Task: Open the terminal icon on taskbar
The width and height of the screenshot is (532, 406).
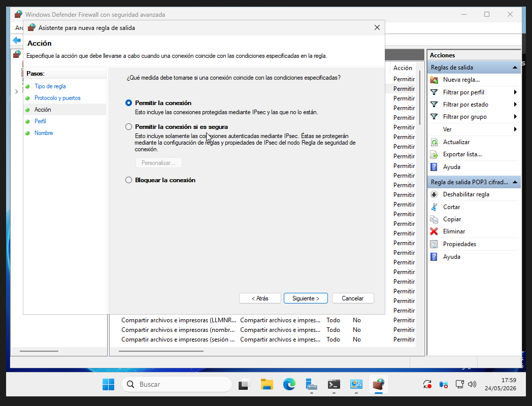Action: pos(334,384)
